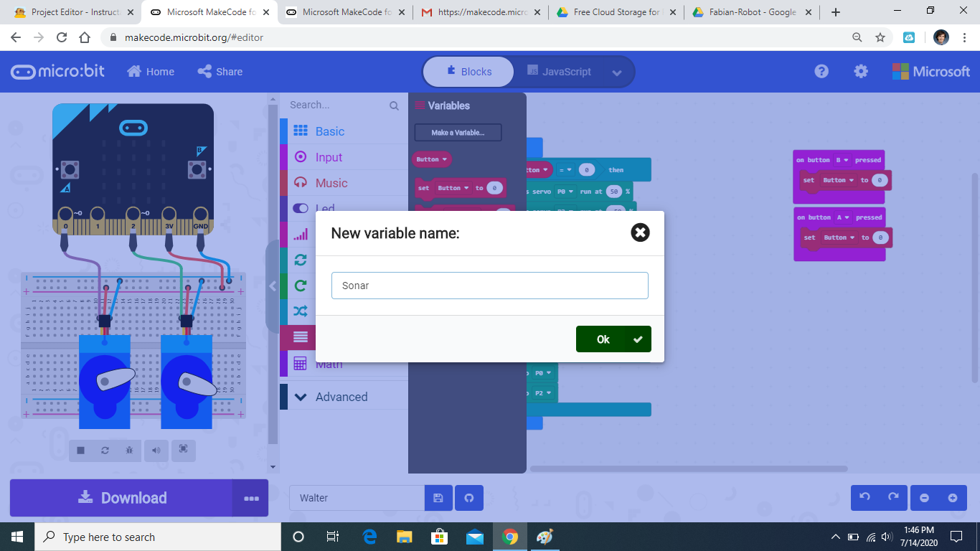Undo the last workspace change
This screenshot has height=551, width=980.
865,498
